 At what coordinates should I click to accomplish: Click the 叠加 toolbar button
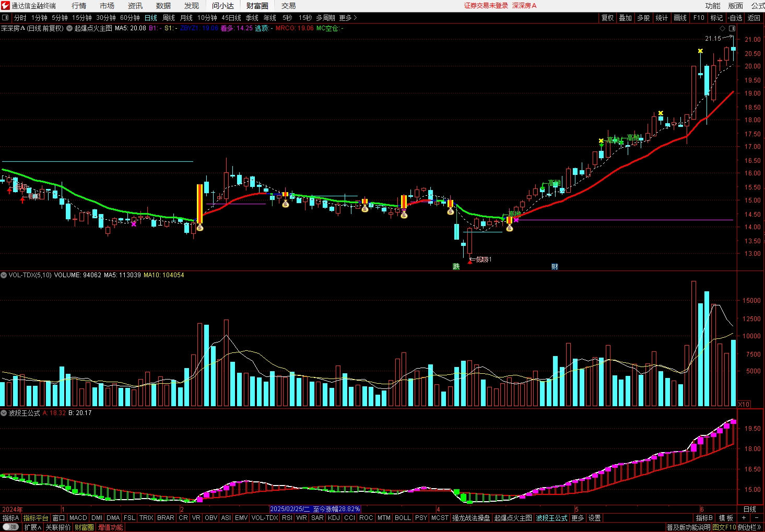(626, 18)
